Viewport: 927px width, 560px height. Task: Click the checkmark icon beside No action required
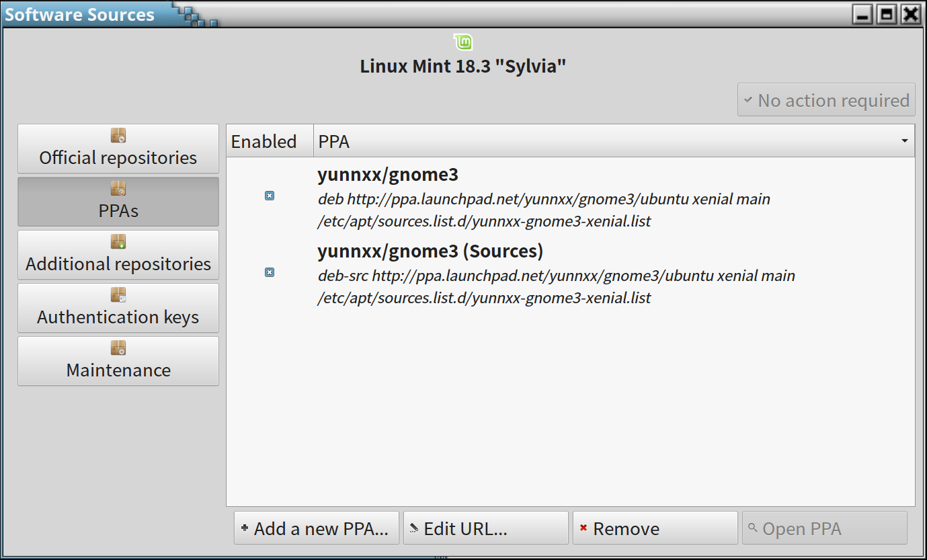click(748, 99)
